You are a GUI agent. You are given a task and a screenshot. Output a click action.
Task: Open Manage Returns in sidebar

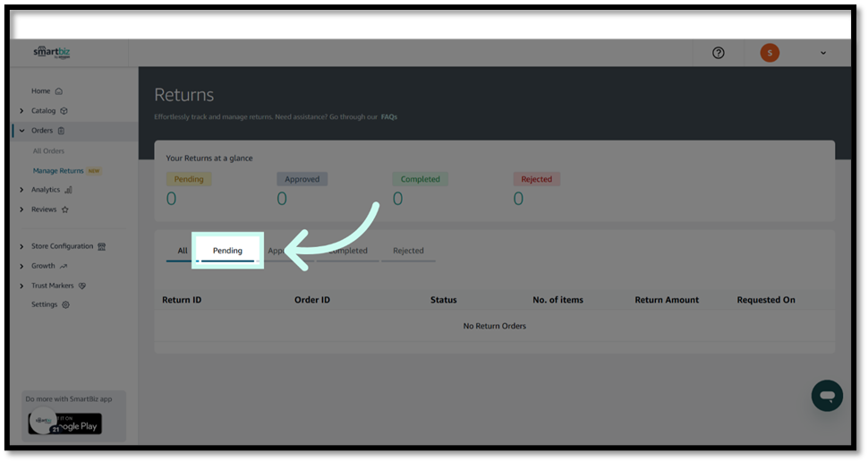tap(58, 170)
